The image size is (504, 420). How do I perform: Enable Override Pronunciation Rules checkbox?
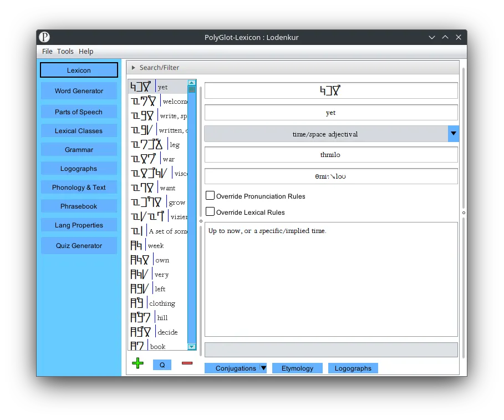[210, 196]
